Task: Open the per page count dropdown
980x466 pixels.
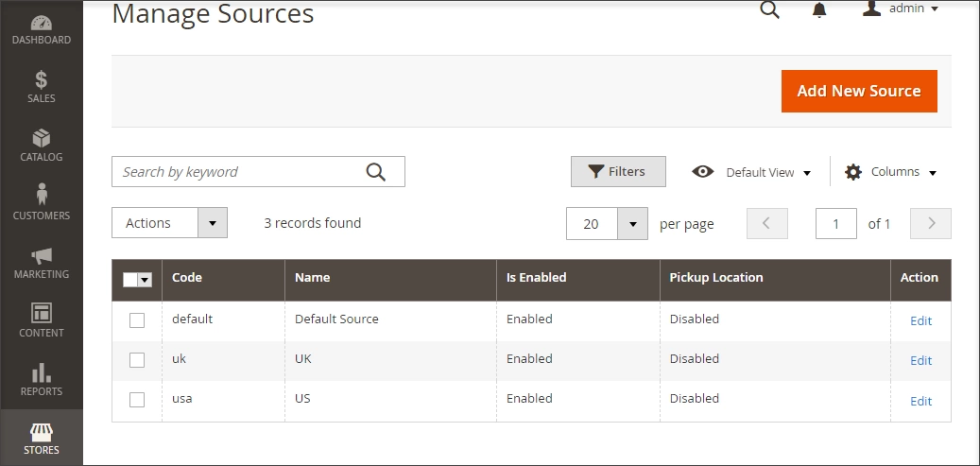Action: [607, 223]
